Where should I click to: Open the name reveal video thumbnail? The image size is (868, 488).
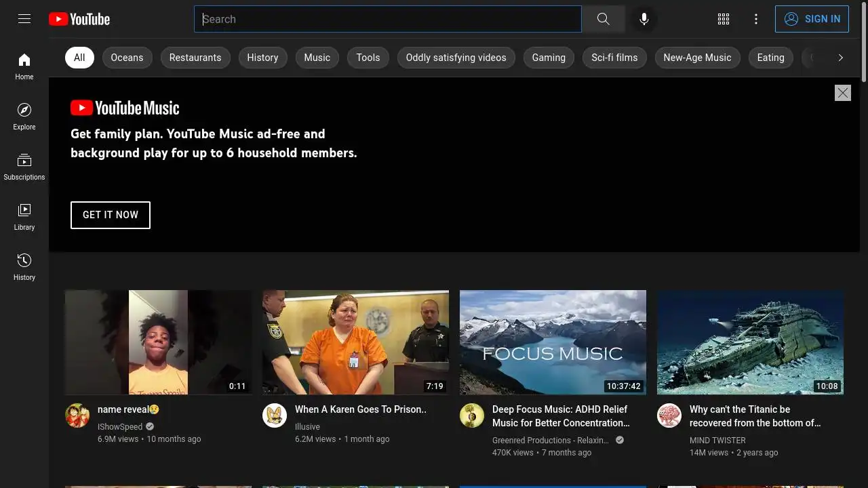pyautogui.click(x=158, y=342)
